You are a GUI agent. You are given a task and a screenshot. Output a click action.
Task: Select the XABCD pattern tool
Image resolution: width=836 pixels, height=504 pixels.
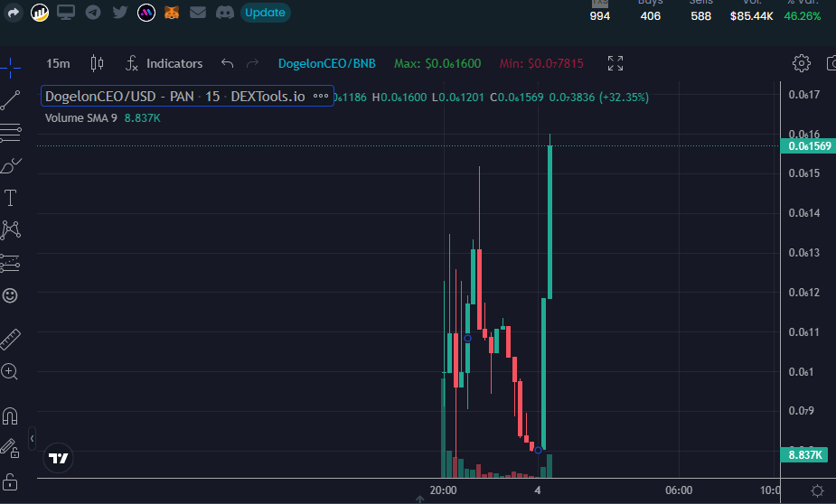(10, 230)
